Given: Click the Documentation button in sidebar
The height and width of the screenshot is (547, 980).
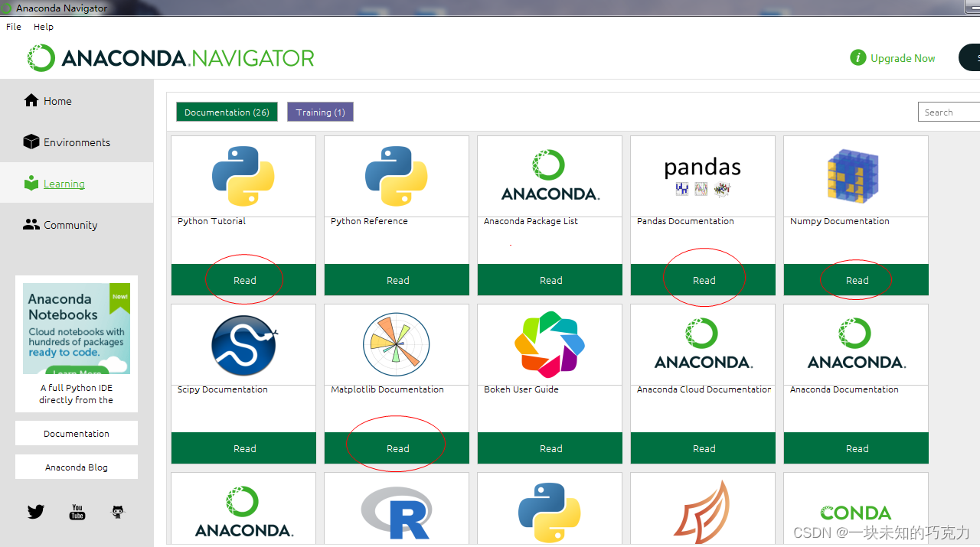Looking at the screenshot, I should pos(77,433).
